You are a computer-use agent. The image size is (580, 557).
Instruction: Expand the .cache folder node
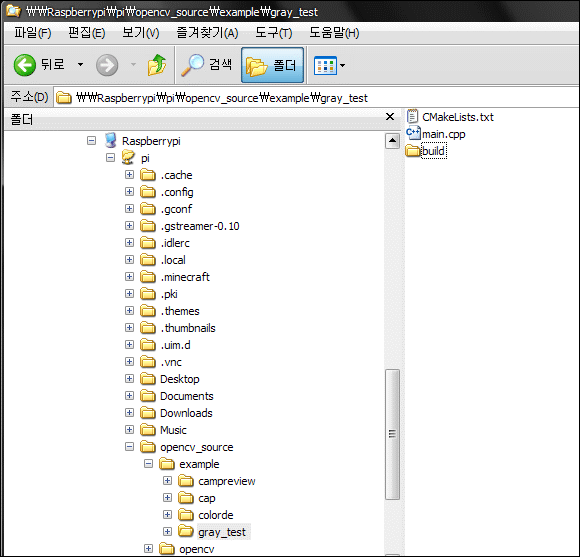click(x=129, y=175)
